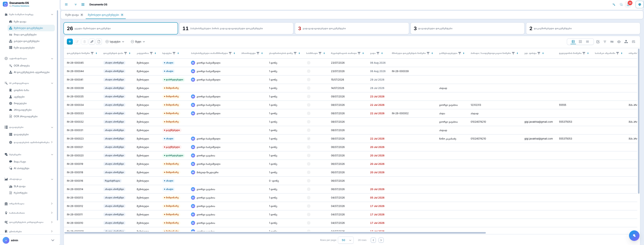Click the floating chat bubble button

(x=634, y=235)
